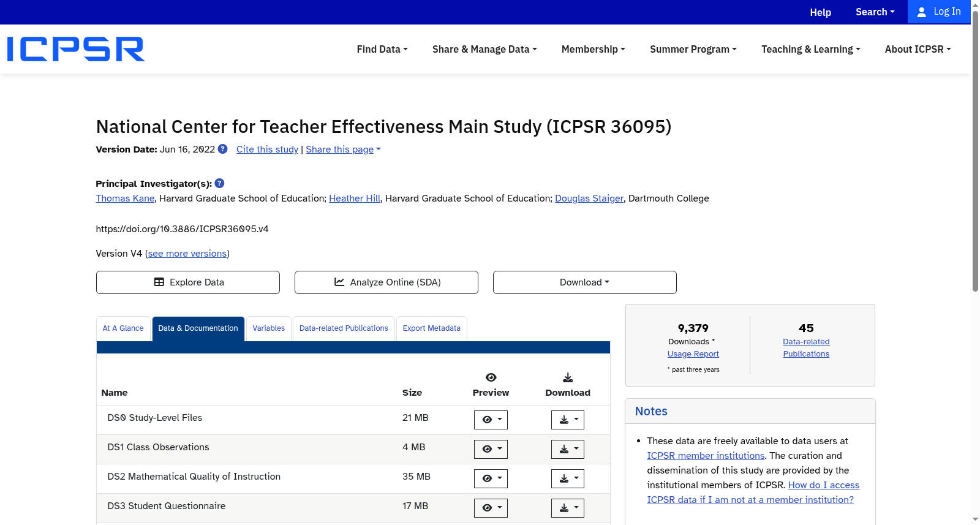Click the Analyze Online (SDA) button
This screenshot has height=525, width=980.
pyautogui.click(x=386, y=282)
